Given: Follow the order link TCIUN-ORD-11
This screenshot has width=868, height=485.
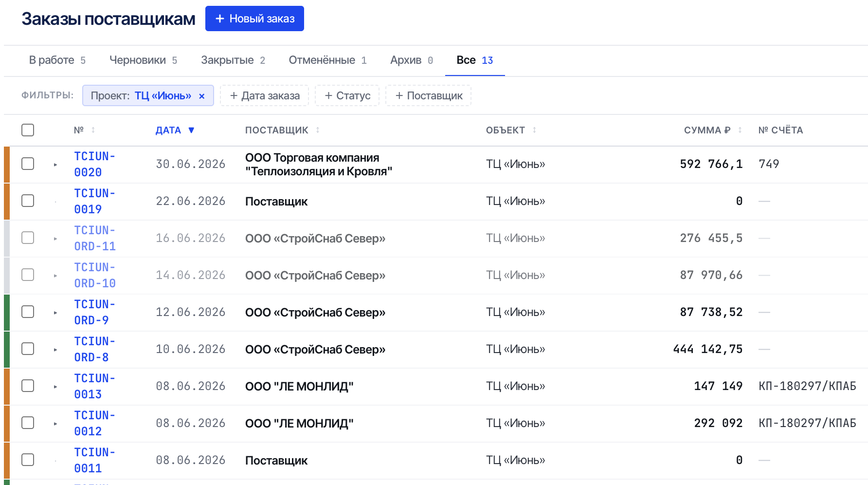Looking at the screenshot, I should tap(95, 238).
